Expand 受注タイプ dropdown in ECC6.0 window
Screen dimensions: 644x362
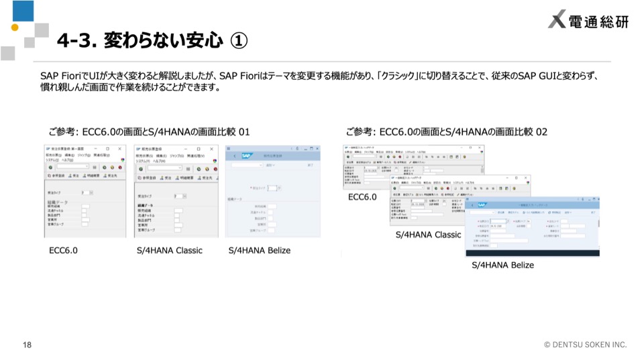click(x=91, y=192)
